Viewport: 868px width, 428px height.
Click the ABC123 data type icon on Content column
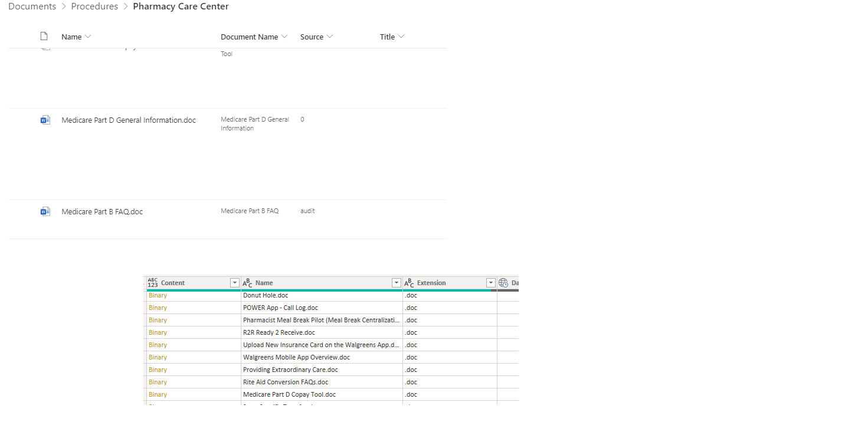pos(153,283)
